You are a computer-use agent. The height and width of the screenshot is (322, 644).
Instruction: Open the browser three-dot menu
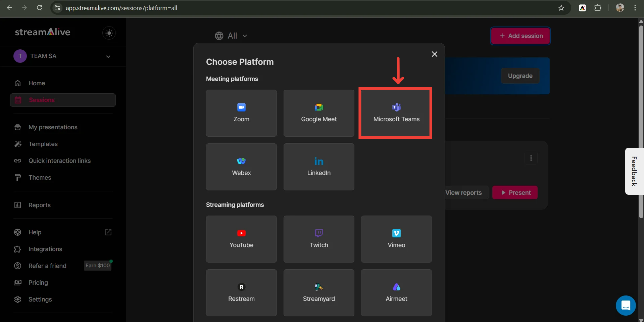click(x=635, y=8)
